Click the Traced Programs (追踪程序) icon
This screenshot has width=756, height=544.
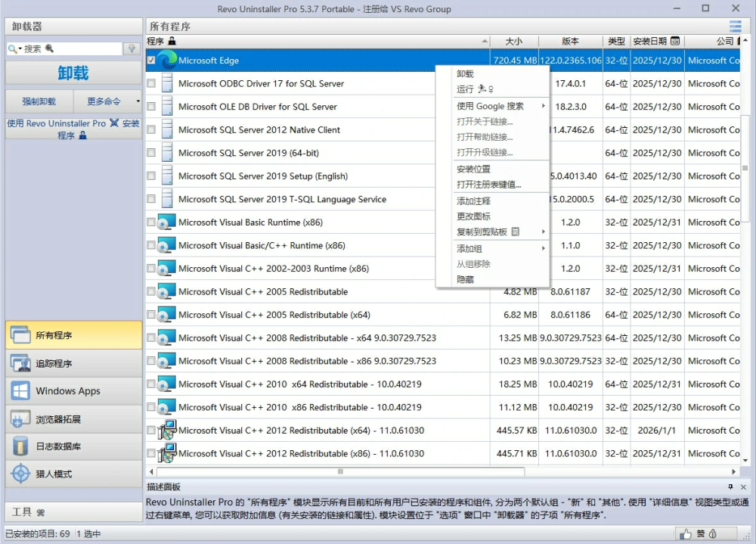20,363
